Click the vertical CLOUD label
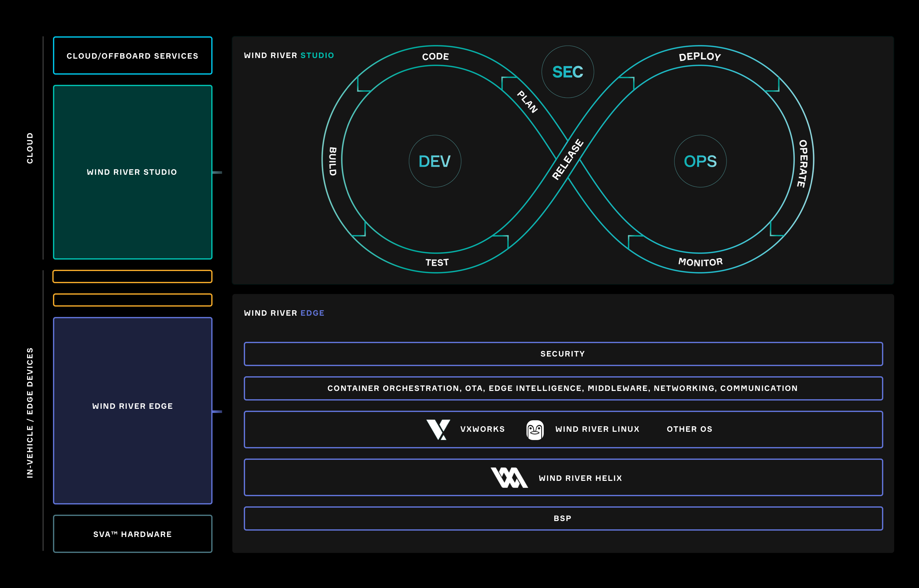 (x=30, y=148)
